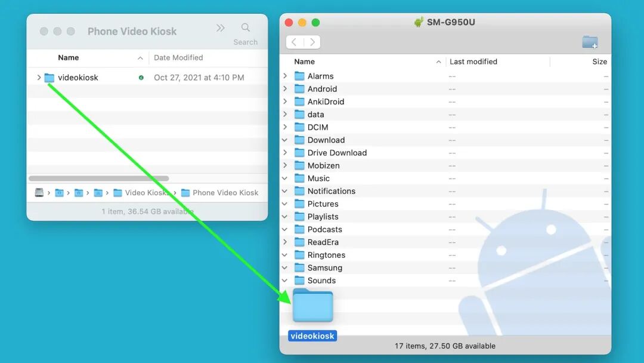Viewport: 644px width, 363px height.
Task: Select the AnkiDroid folder icon
Action: click(299, 101)
